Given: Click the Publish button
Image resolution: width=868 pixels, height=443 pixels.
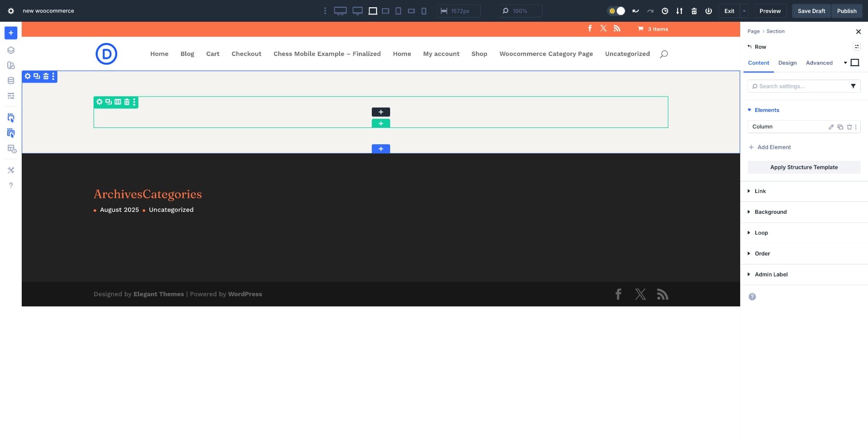Looking at the screenshot, I should [846, 11].
